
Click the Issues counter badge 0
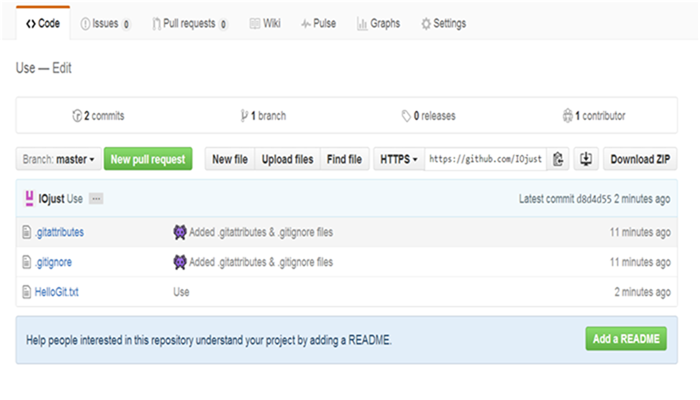(126, 25)
